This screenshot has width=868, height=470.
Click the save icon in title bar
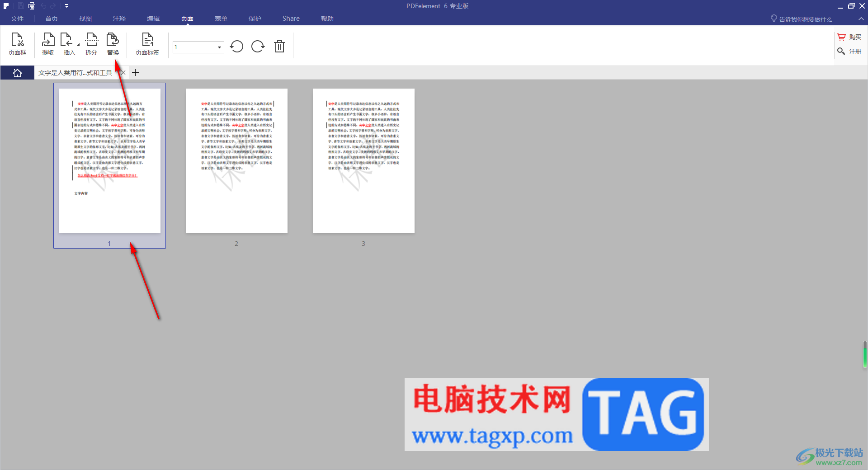point(21,6)
